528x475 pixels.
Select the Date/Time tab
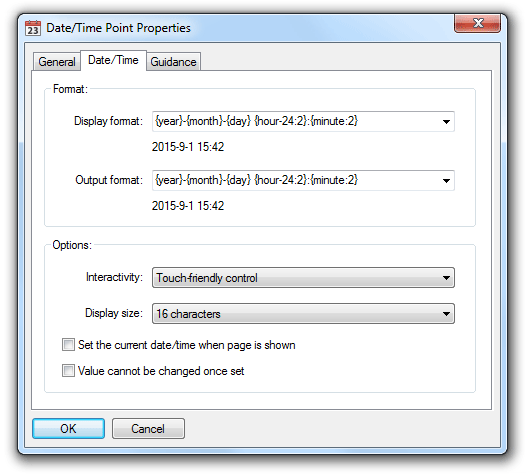click(x=113, y=60)
